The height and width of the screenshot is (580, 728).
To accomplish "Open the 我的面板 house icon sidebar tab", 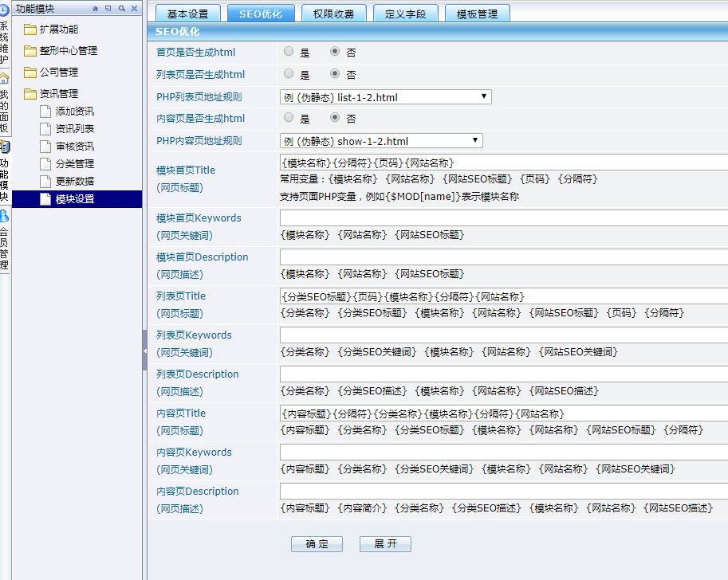I will click(x=4, y=78).
